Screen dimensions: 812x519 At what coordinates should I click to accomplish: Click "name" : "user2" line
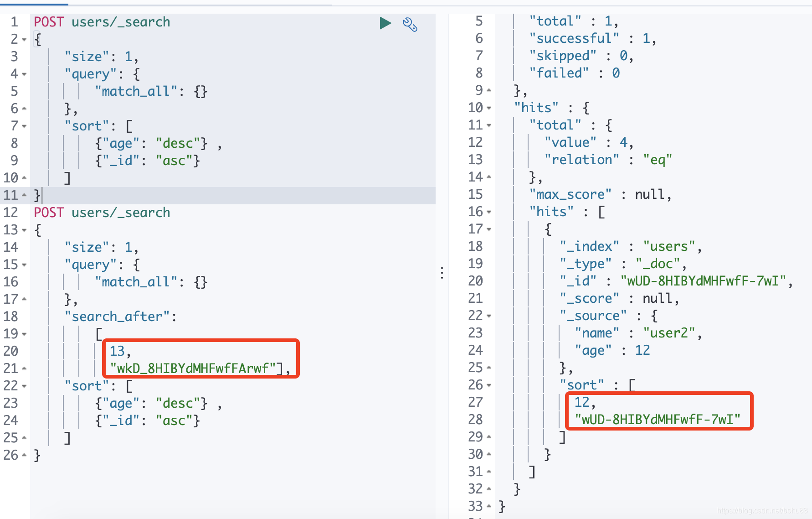(635, 333)
